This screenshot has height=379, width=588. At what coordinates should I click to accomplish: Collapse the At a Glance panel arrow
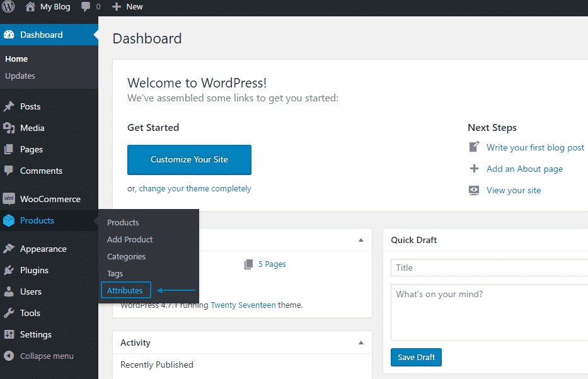(361, 240)
